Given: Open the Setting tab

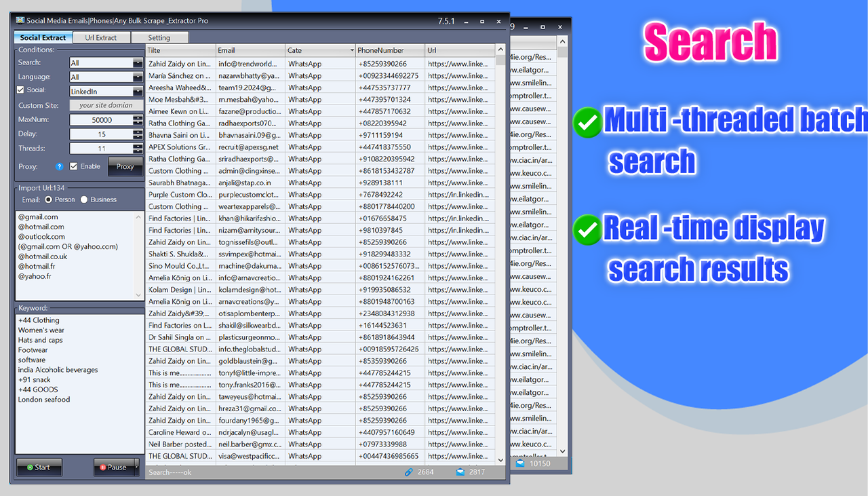Looking at the screenshot, I should pyautogui.click(x=159, y=38).
